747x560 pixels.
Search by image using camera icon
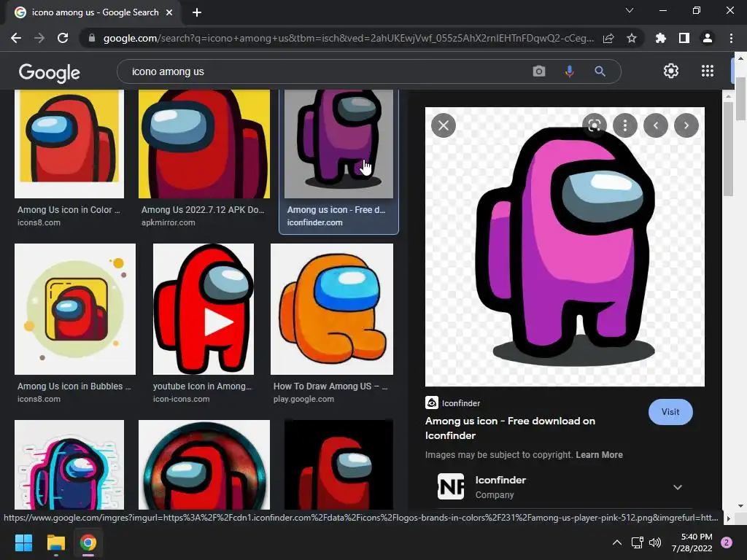(x=539, y=71)
